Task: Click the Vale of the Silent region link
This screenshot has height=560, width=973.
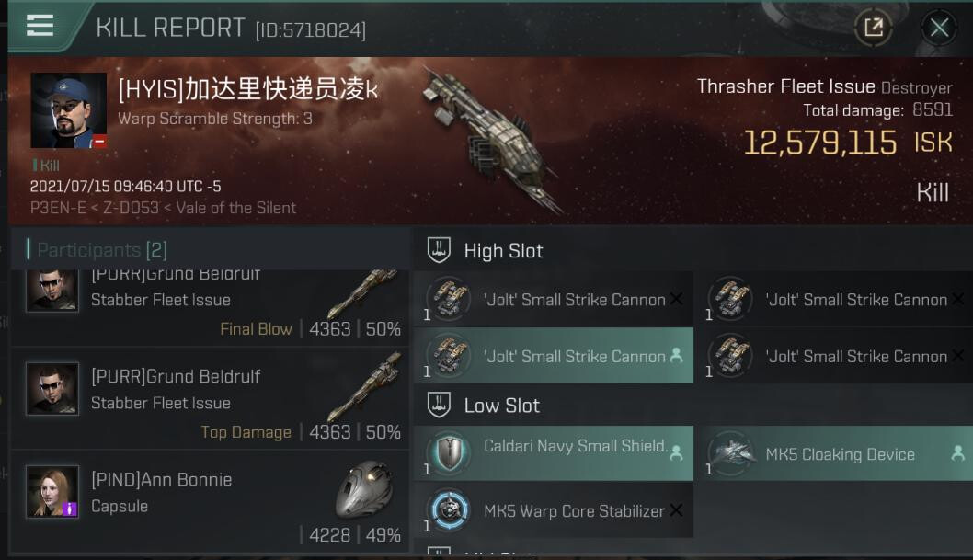Action: pyautogui.click(x=235, y=208)
